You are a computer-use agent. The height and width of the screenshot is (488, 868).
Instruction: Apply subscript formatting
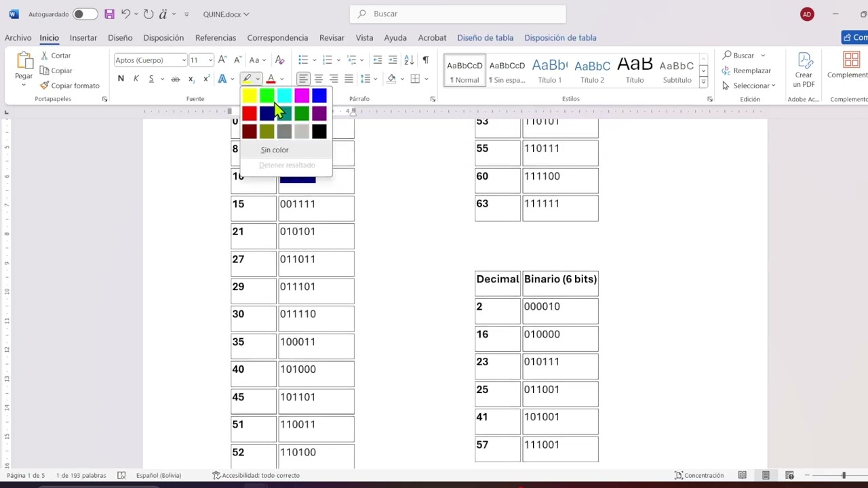[191, 79]
